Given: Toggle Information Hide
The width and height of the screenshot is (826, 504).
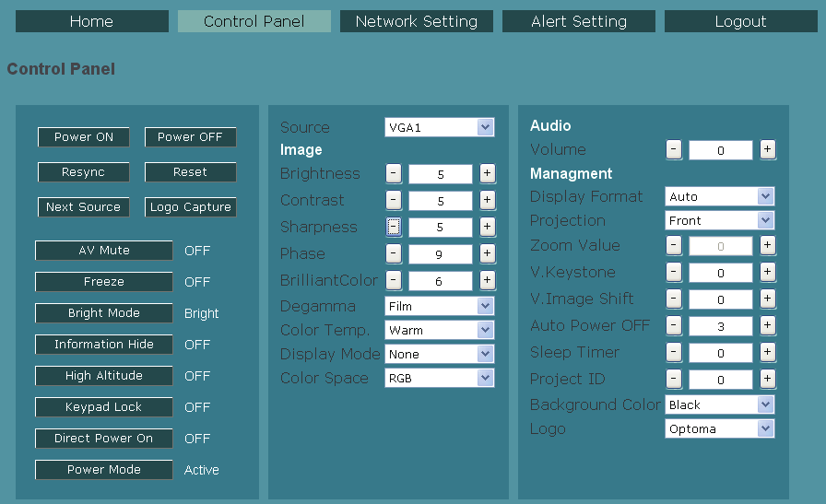Looking at the screenshot, I should 104,345.
